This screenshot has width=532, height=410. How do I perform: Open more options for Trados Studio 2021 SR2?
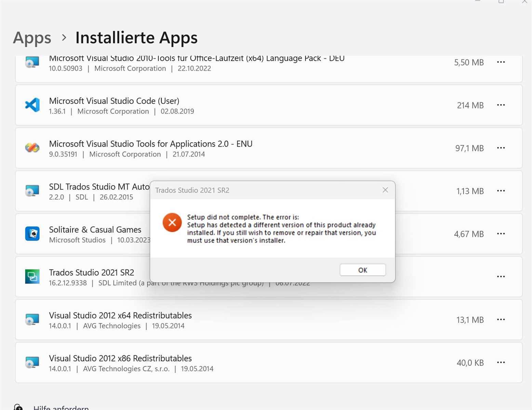pos(501,276)
